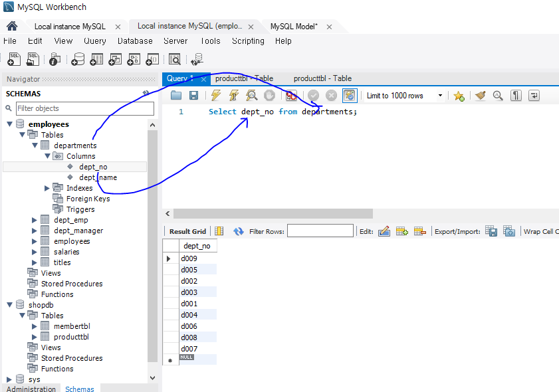
Task: Expand the Indexes node
Action: click(47, 188)
